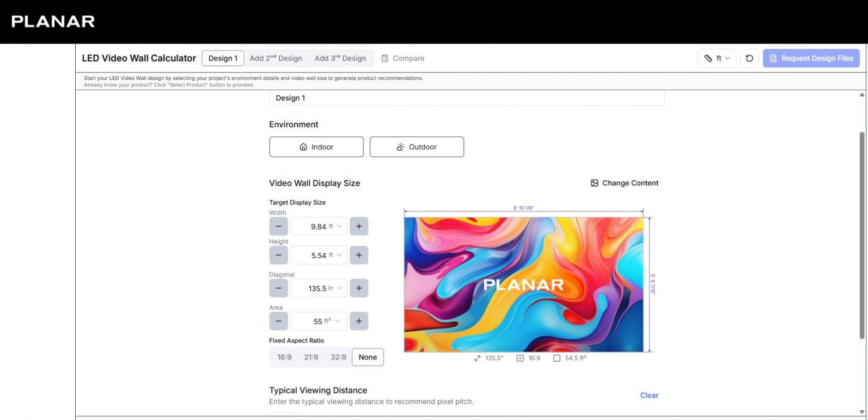
Task: Increase the Height value with plus button
Action: [x=359, y=255]
